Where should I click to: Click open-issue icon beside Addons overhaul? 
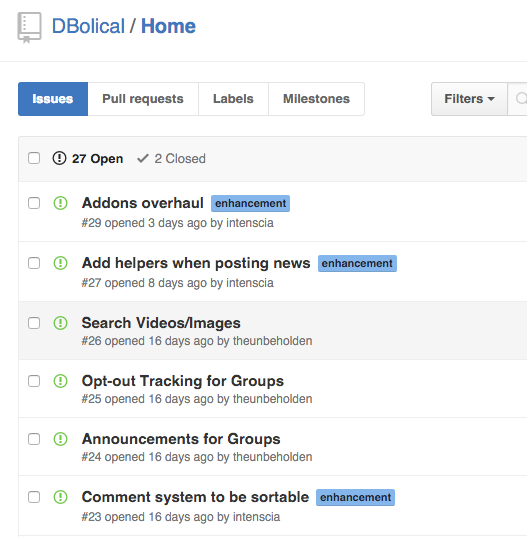click(60, 203)
